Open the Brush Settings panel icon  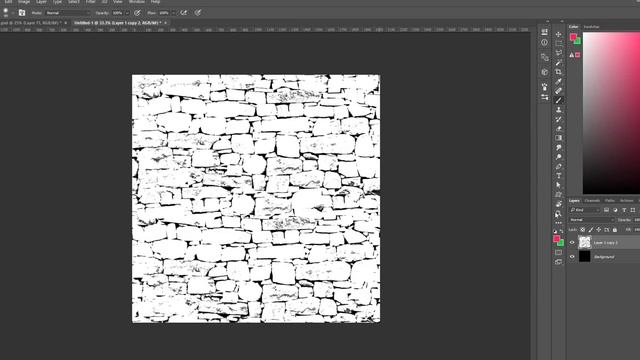tap(544, 87)
